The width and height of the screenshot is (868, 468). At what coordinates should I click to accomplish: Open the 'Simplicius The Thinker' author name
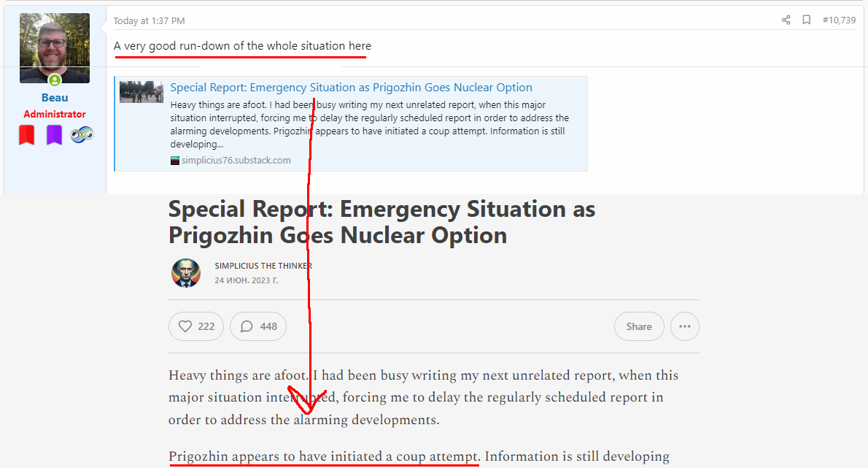[x=263, y=266]
